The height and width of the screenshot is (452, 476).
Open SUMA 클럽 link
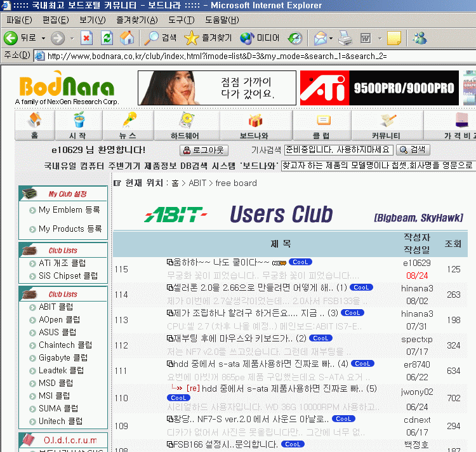coord(58,409)
